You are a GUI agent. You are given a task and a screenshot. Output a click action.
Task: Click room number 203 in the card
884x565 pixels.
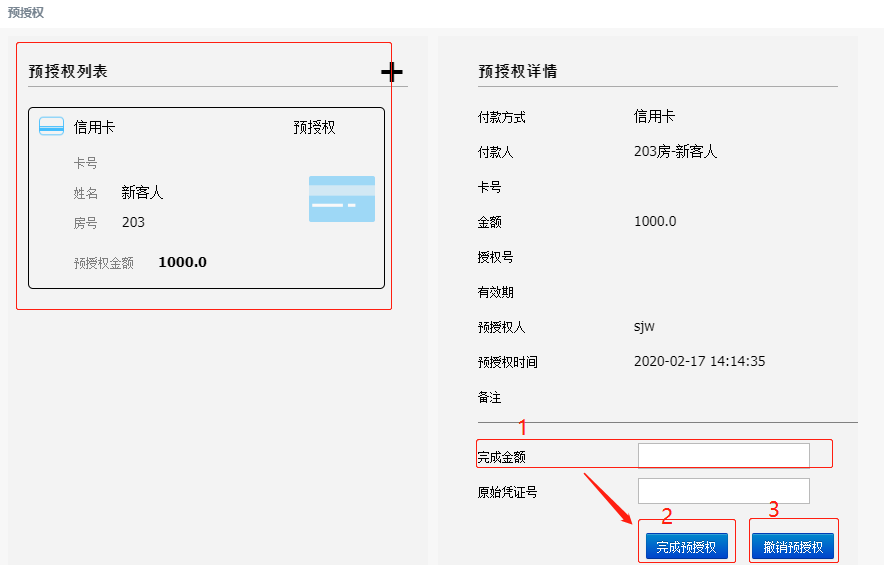(x=134, y=222)
